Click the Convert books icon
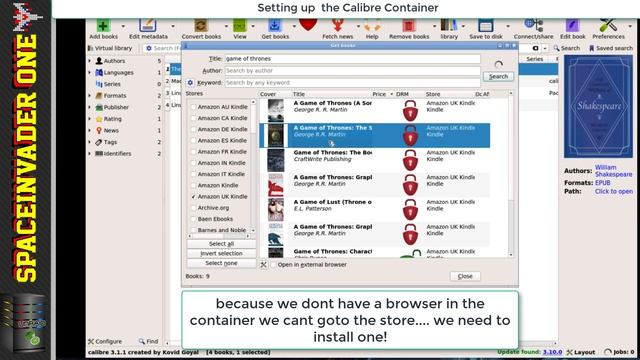The width and height of the screenshot is (640, 360). pyautogui.click(x=201, y=26)
